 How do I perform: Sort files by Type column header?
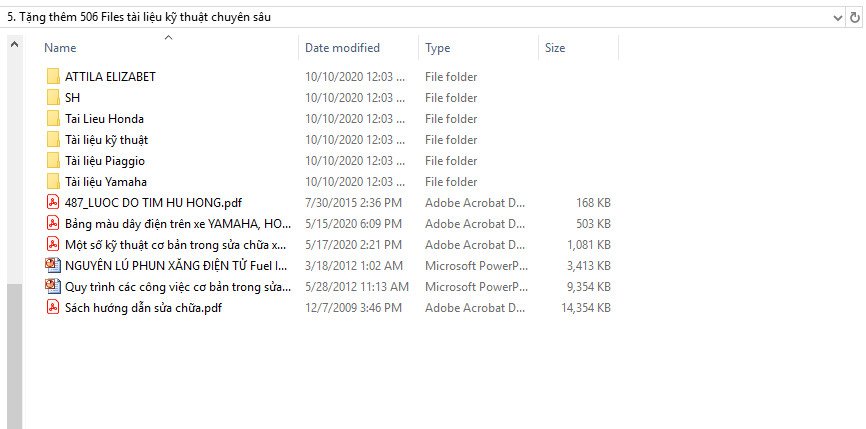437,48
